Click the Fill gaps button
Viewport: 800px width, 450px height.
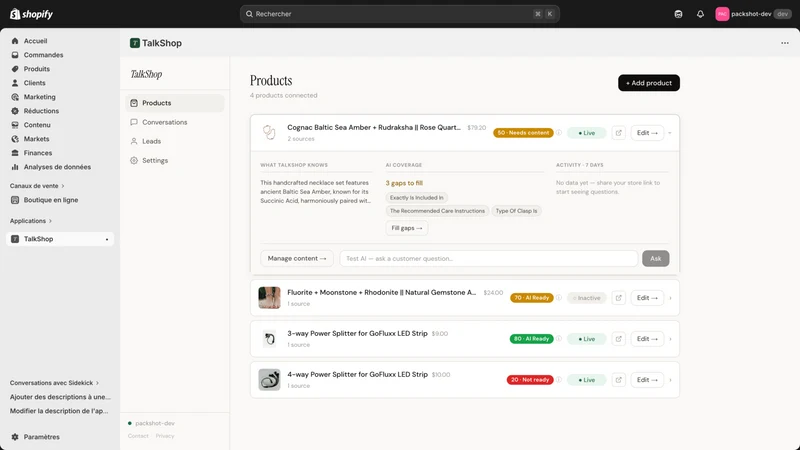point(407,228)
